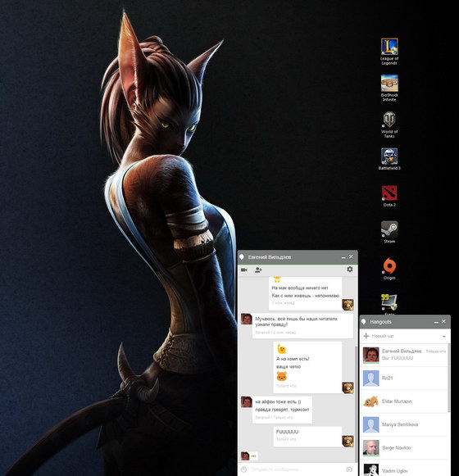The height and width of the screenshot is (476, 459).
Task: Click Rn21's default avatar
Action: 371,379
